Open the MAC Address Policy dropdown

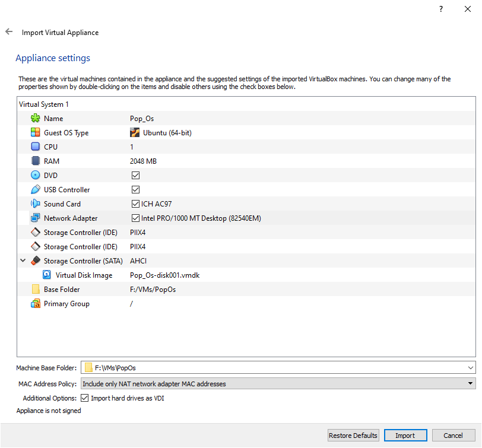point(278,383)
